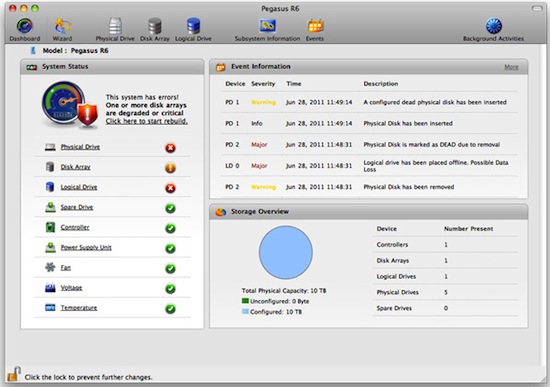Image resolution: width=550 pixels, height=387 pixels.
Task: Click the System Status panel header icon
Action: 32,67
